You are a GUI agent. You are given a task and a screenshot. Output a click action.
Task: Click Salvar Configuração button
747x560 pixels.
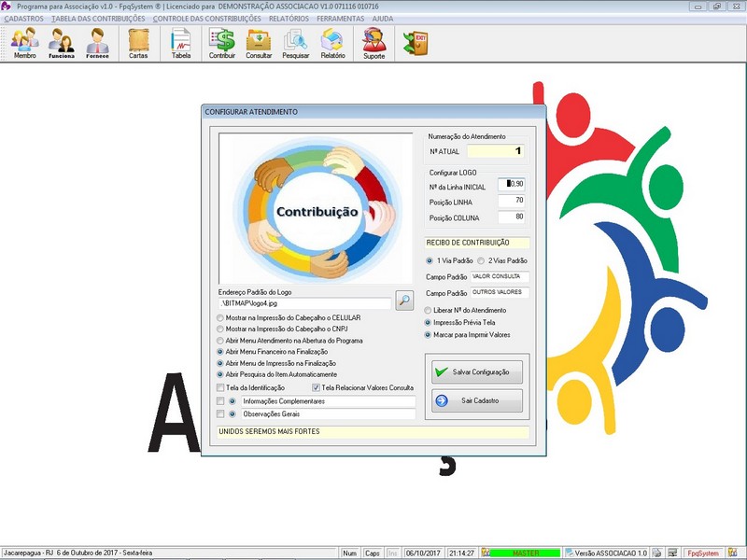pos(477,371)
